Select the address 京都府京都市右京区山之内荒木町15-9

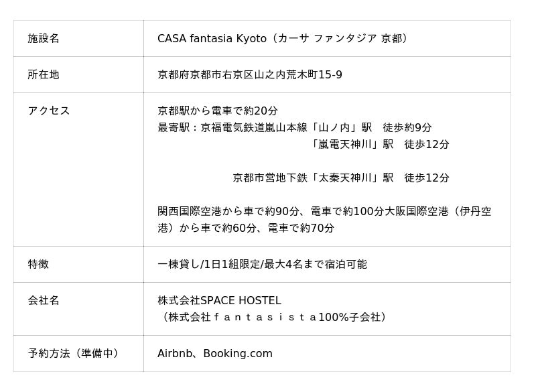pyautogui.click(x=249, y=75)
